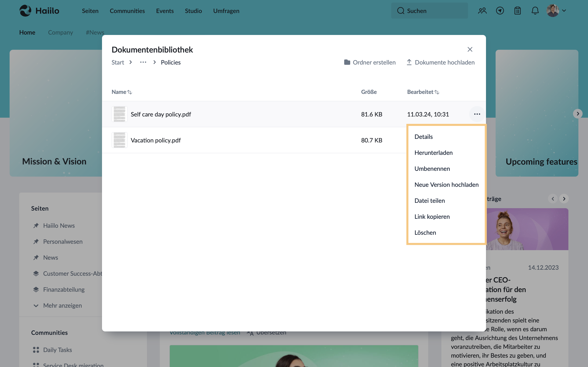Go to the previous Beiträge slide
Viewport: 588px width, 367px height.
click(x=553, y=199)
